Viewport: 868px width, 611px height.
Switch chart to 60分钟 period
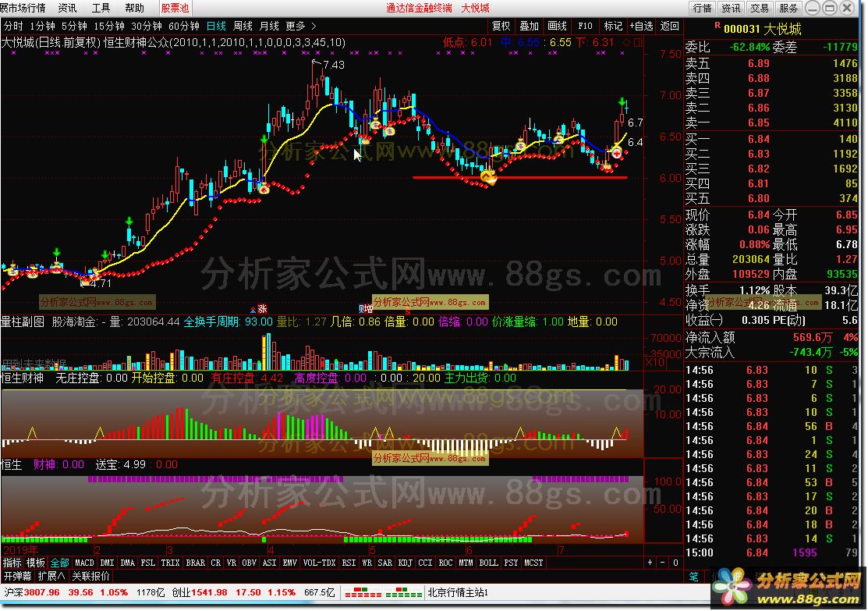click(184, 26)
